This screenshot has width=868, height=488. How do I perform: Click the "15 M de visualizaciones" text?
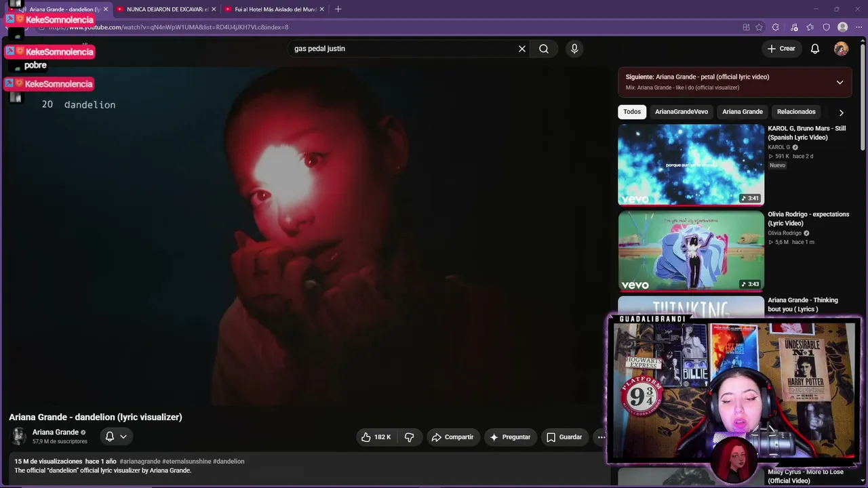point(48,462)
